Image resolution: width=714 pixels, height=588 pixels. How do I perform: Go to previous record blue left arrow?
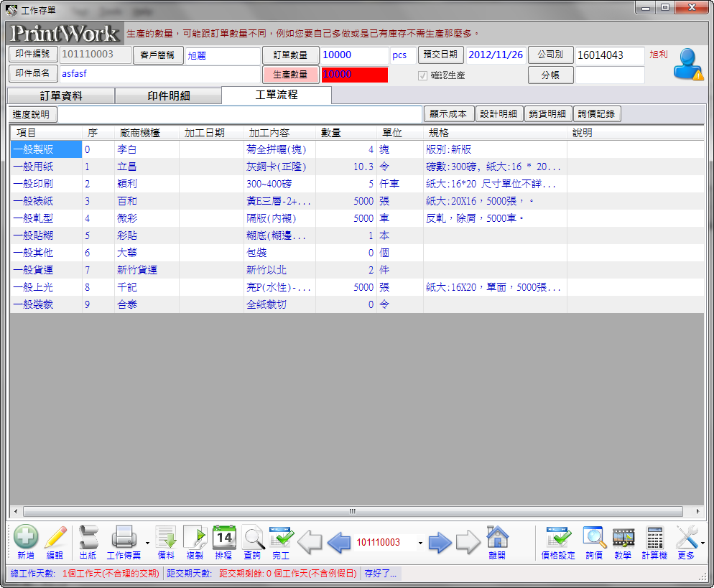339,541
